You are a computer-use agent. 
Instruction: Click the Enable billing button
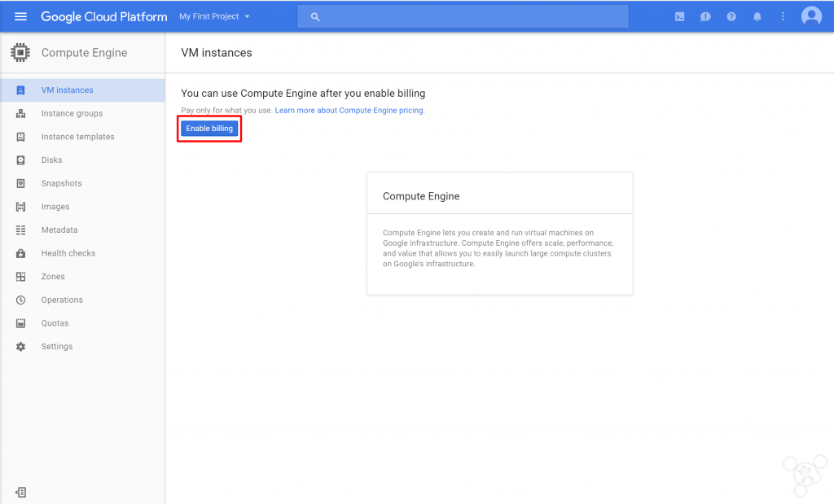[x=209, y=129]
